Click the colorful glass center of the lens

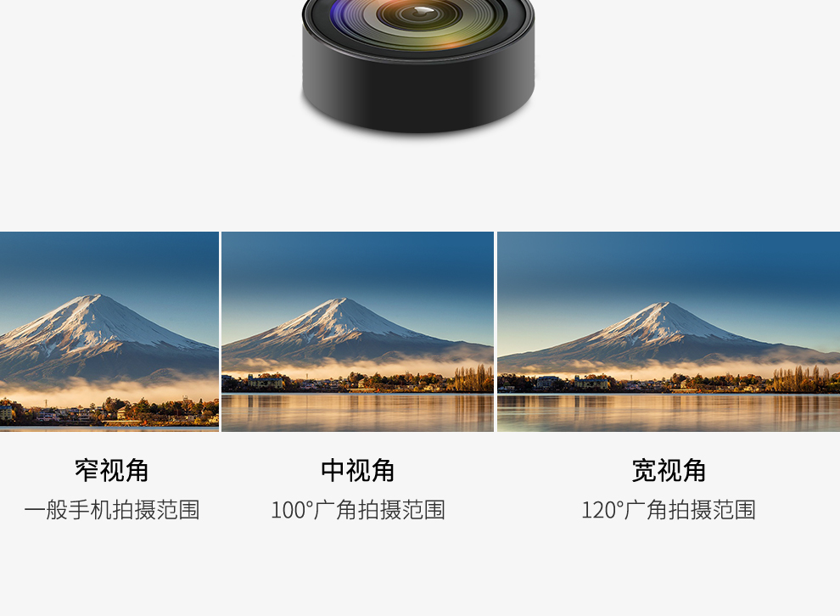point(419,17)
